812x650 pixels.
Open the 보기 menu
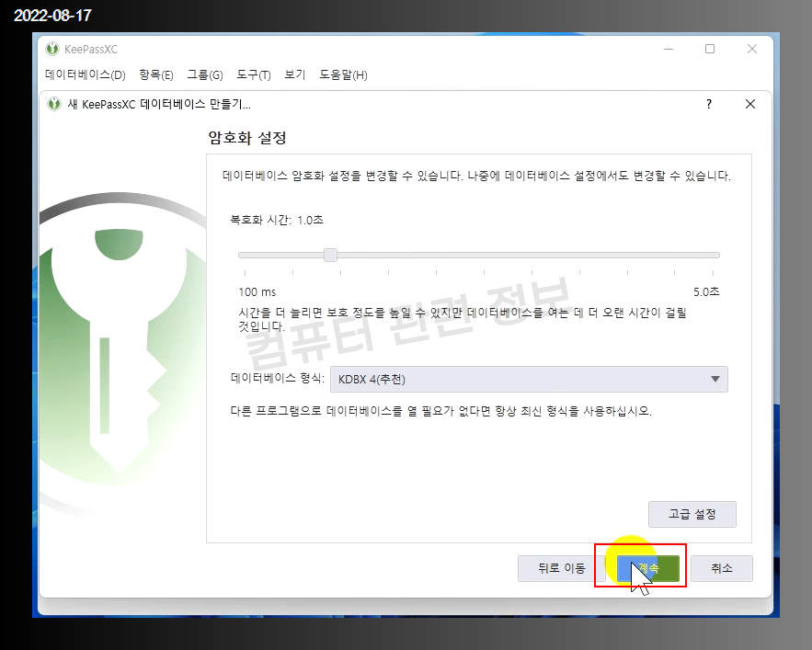[294, 75]
